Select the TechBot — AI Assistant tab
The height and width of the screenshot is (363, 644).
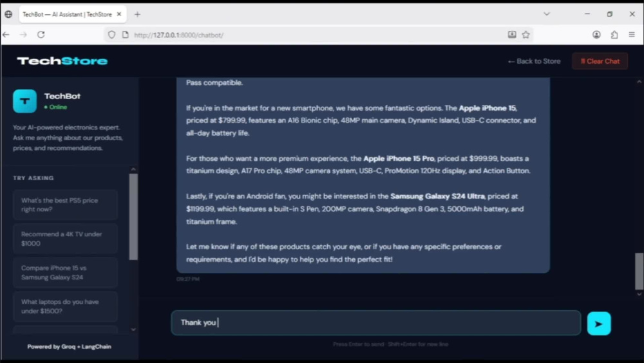point(67,14)
